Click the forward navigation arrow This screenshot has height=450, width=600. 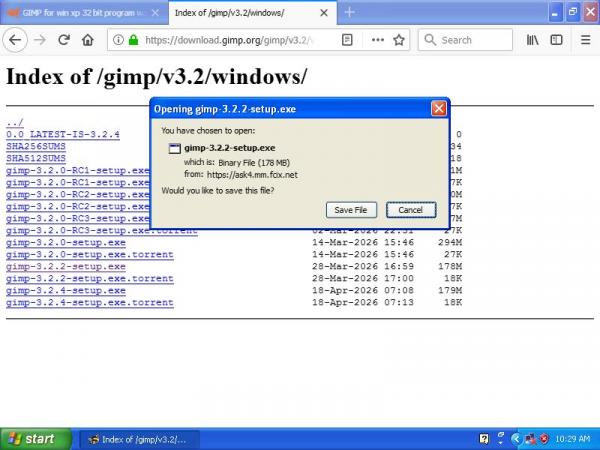tap(39, 40)
